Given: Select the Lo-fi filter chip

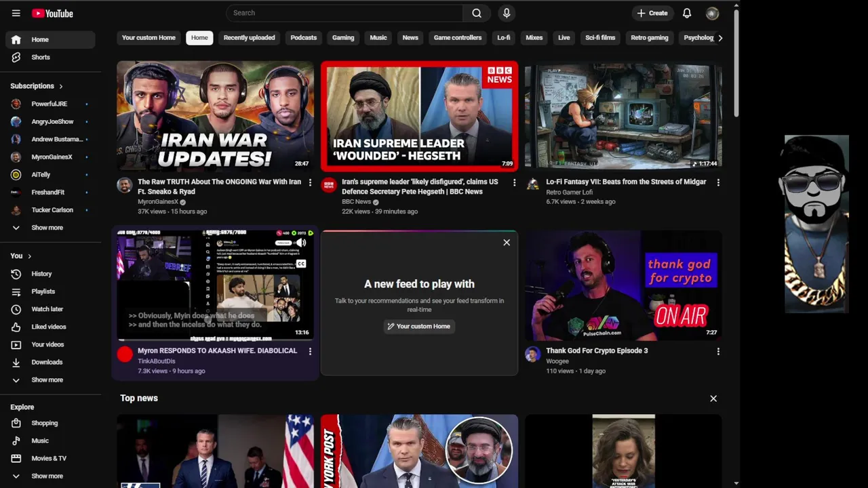Looking at the screenshot, I should [503, 38].
